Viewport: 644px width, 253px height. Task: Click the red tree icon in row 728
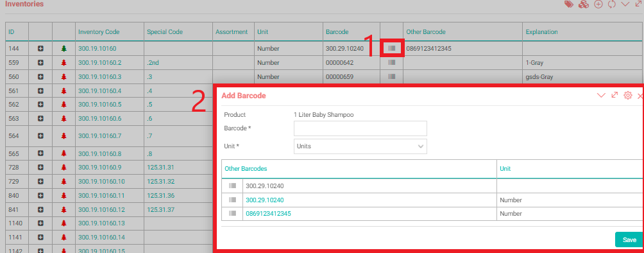tap(64, 168)
